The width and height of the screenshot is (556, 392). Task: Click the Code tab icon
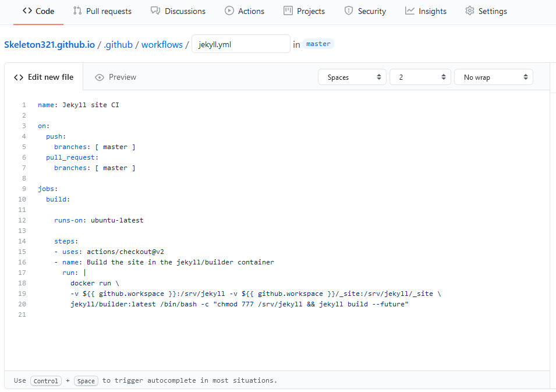(x=27, y=11)
